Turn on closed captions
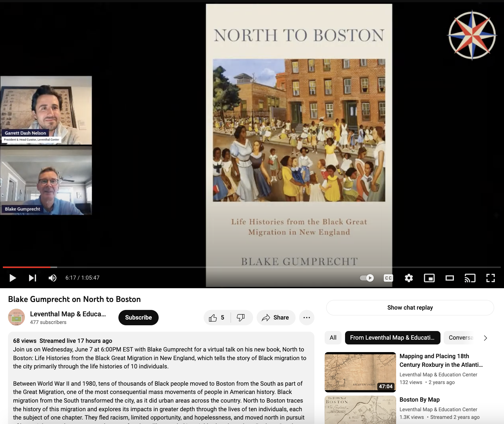The height and width of the screenshot is (424, 504). pos(388,278)
